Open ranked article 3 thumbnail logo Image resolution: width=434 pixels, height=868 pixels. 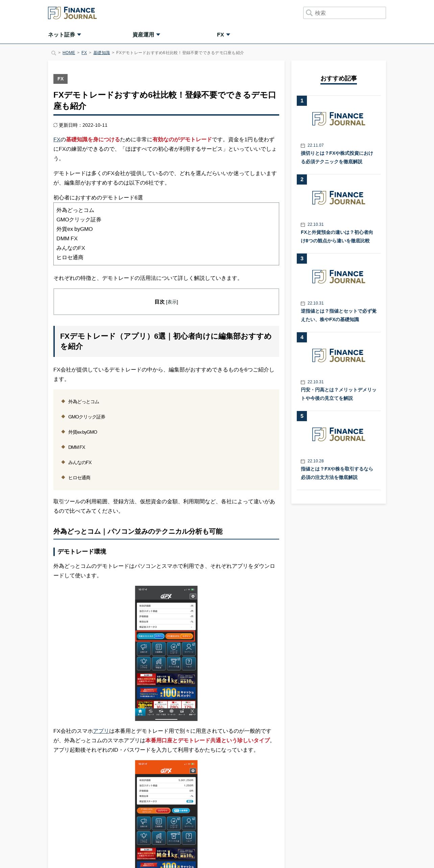(x=339, y=276)
